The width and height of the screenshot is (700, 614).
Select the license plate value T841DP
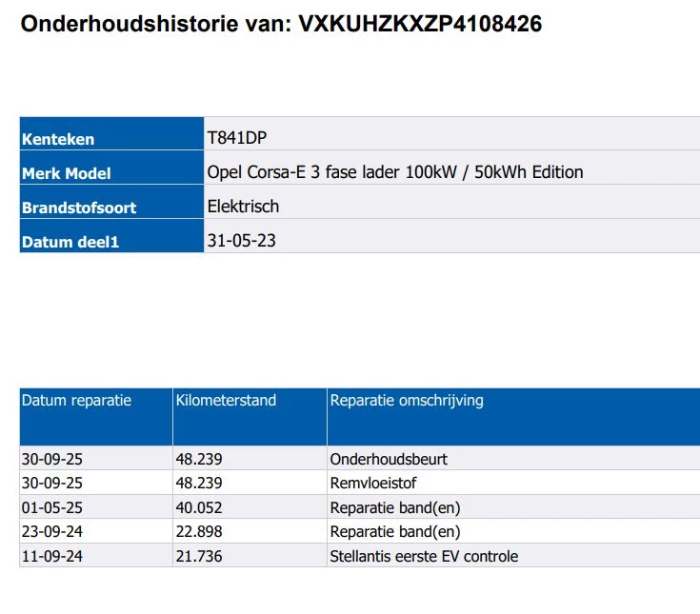236,137
